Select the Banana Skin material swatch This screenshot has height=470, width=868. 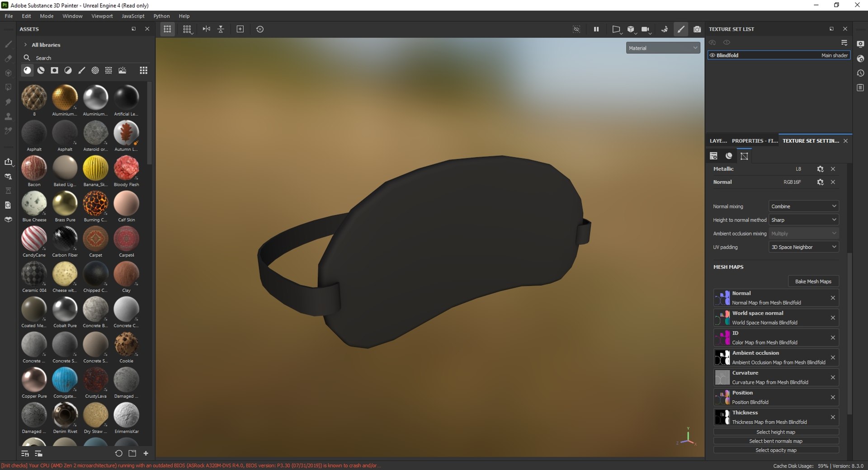[x=95, y=168]
